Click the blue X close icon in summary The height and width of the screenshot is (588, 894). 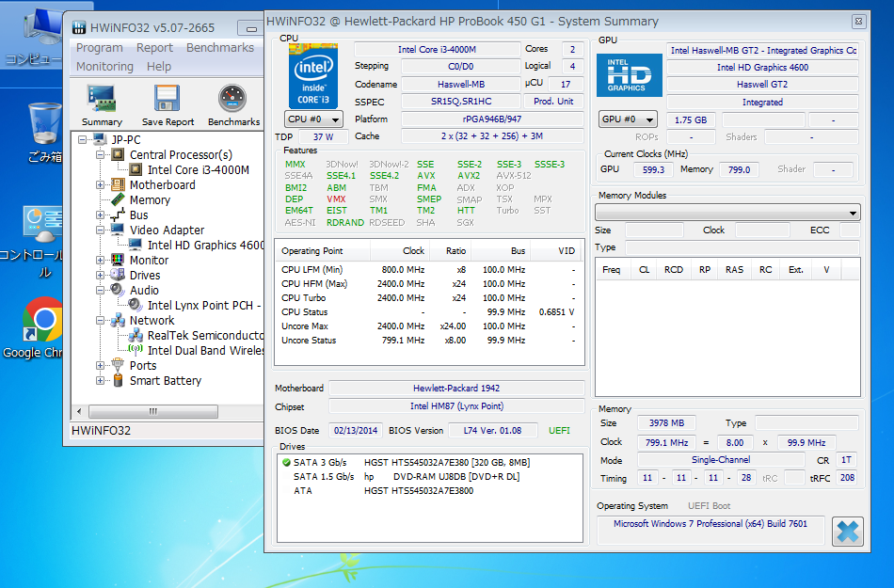click(847, 532)
